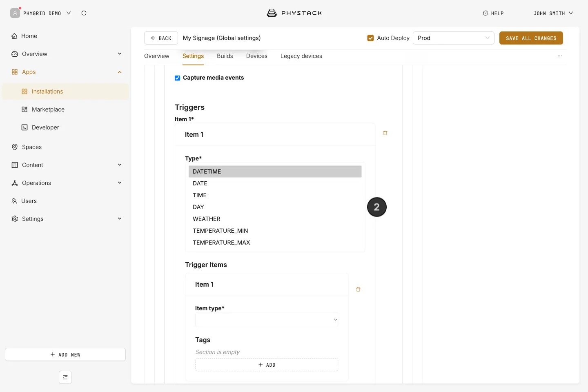
Task: Click the Content icon in the sidebar
Action: (15, 165)
